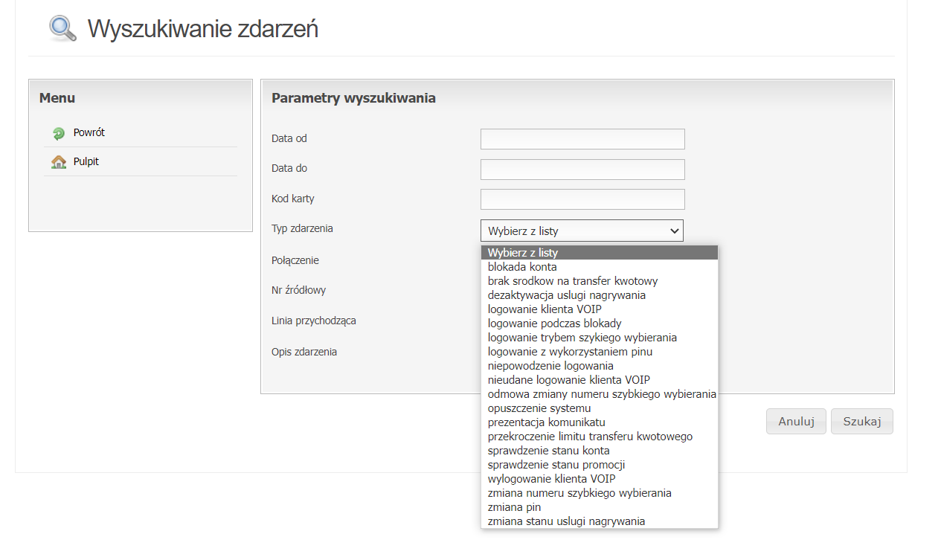Click the Kod karty text field
The width and height of the screenshot is (941, 560).
(582, 199)
